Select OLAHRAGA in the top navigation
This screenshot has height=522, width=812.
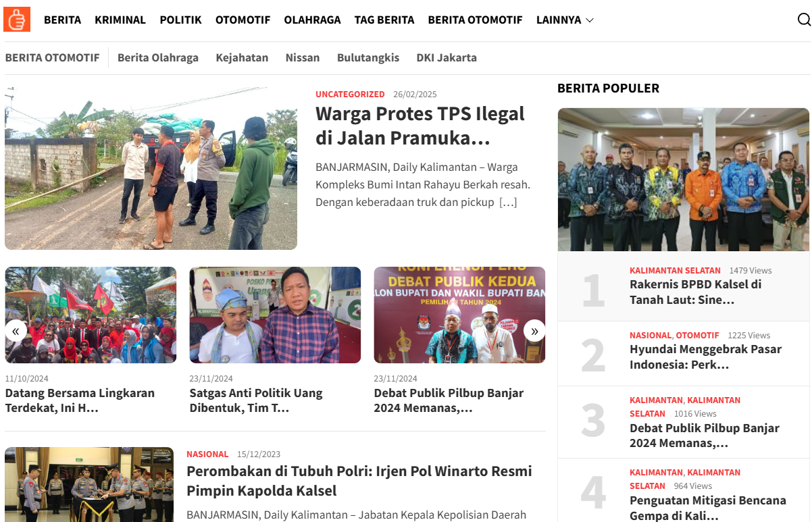tap(312, 20)
